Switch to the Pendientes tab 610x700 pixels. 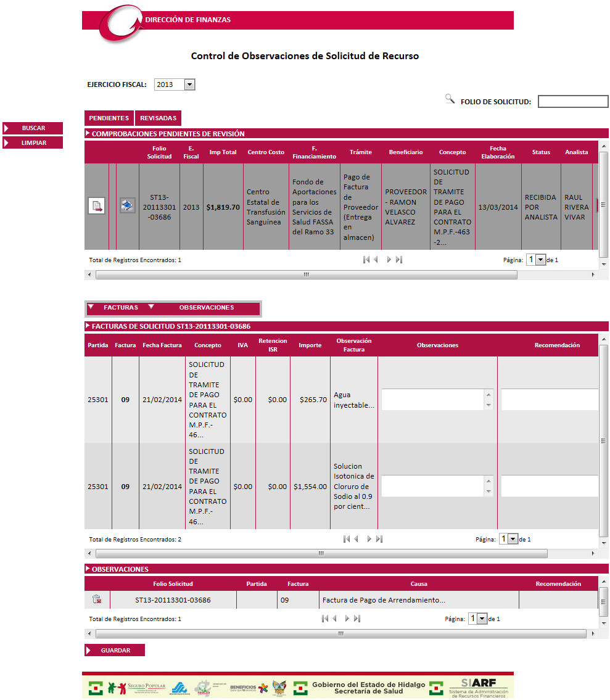[109, 118]
